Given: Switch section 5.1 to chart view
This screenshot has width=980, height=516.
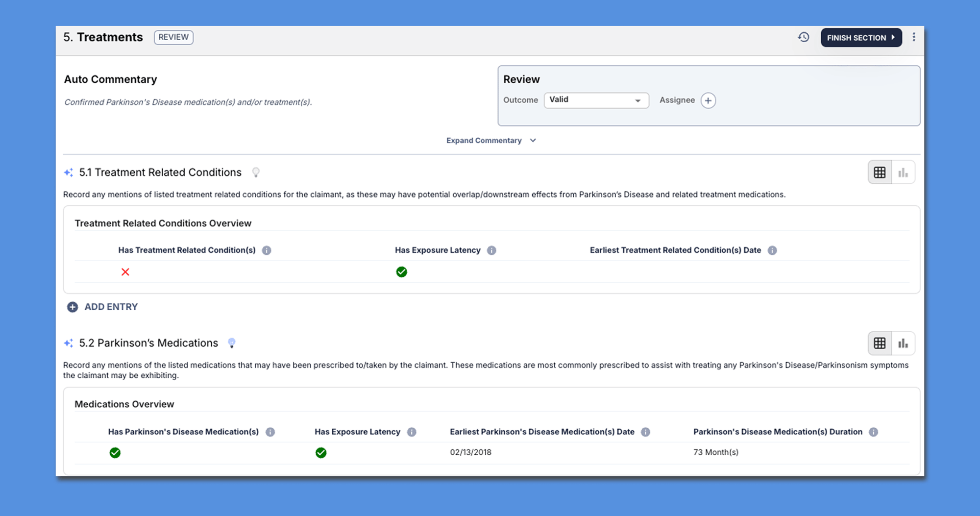Looking at the screenshot, I should point(903,172).
